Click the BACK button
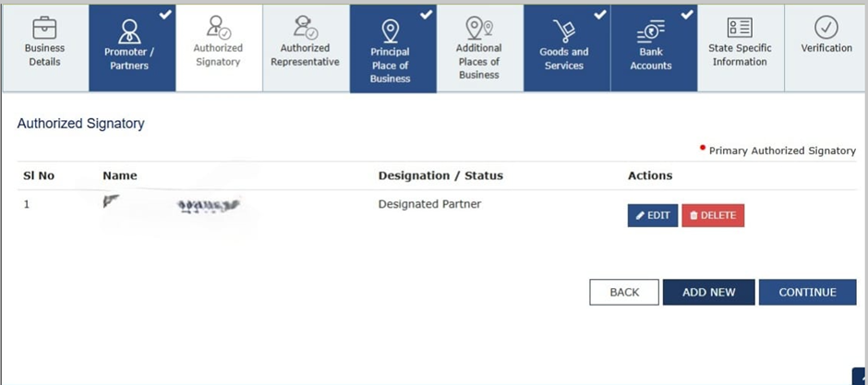 (x=624, y=292)
